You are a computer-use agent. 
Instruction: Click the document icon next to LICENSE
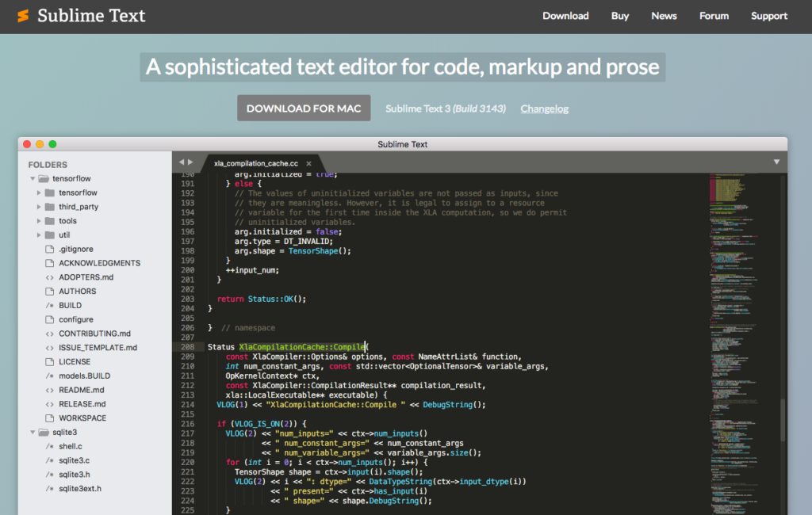[x=48, y=361]
